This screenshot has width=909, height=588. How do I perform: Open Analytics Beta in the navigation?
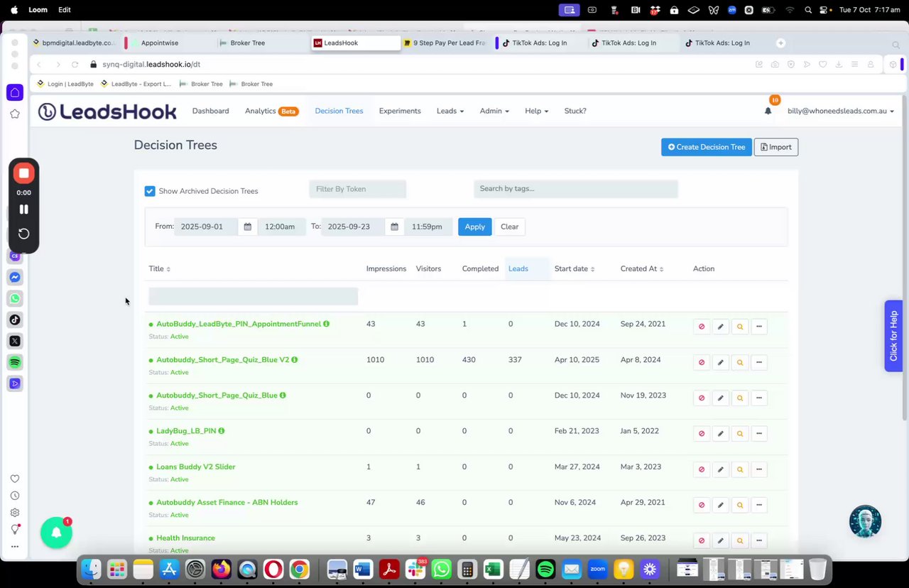(271, 111)
